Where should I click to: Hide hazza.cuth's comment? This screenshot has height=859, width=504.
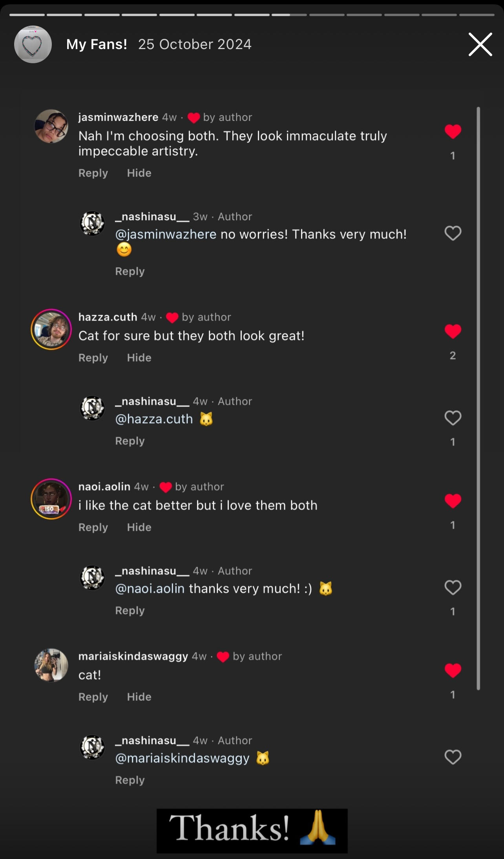(x=139, y=358)
